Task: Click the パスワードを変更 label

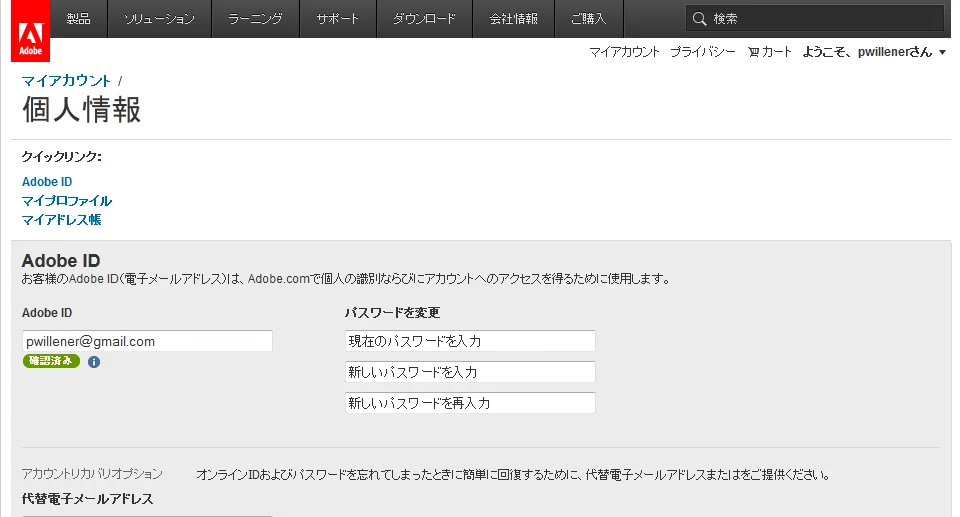Action: point(392,313)
